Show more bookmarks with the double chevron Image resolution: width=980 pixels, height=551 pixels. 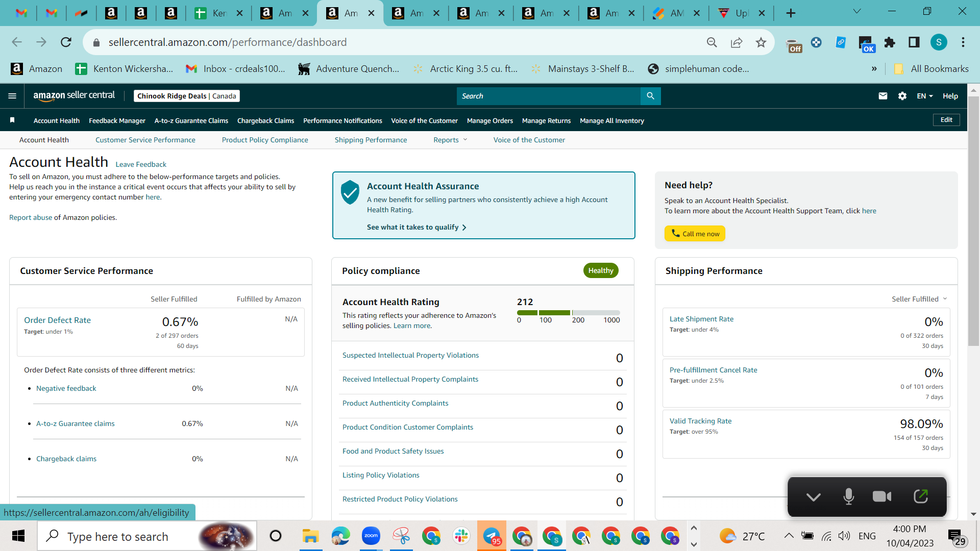click(874, 69)
